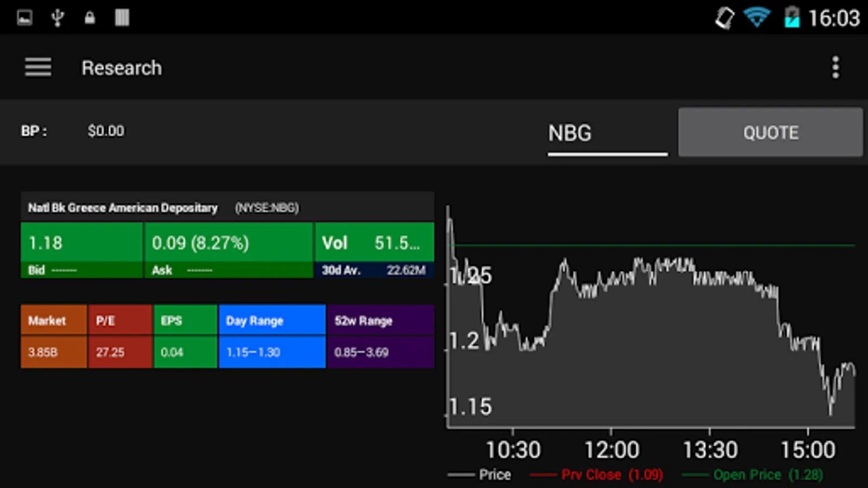Tap the 13:30 time axis label

[710, 450]
